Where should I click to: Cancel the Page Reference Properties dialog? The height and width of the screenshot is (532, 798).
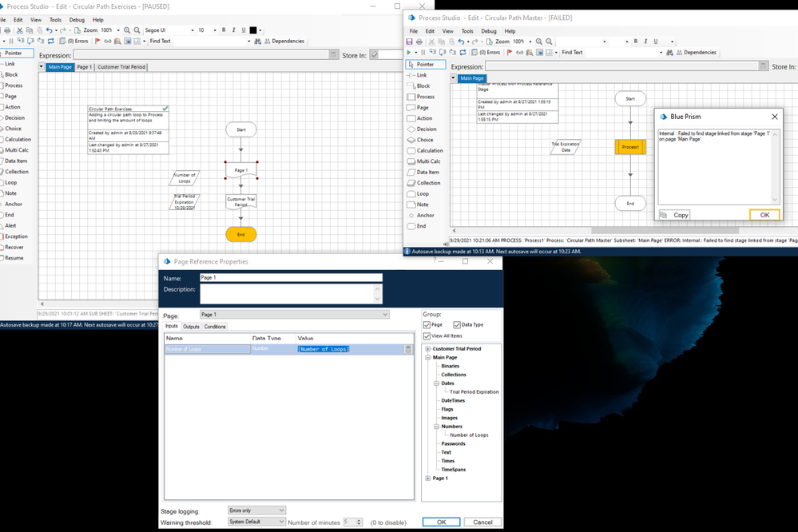coord(482,522)
